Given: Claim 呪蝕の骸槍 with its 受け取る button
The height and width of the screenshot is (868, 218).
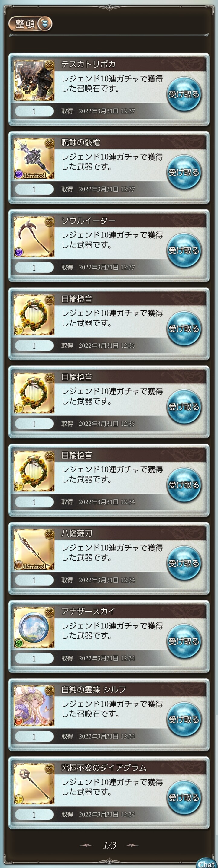Looking at the screenshot, I should point(184,172).
